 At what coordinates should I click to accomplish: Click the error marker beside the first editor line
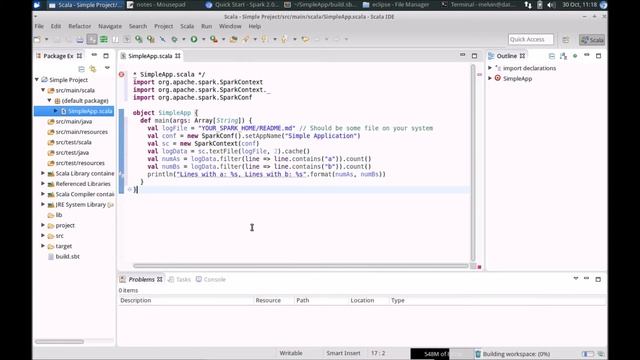[121, 74]
